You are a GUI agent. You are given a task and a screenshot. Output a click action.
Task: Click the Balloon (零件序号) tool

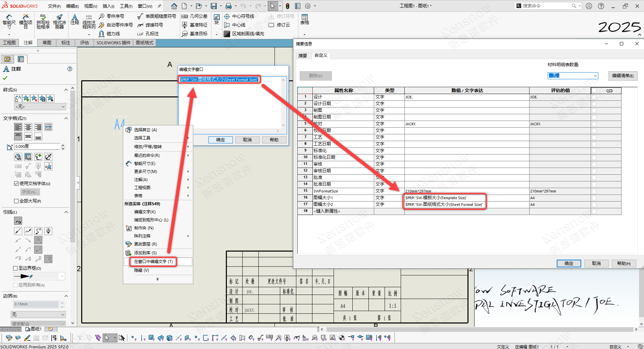(x=112, y=16)
